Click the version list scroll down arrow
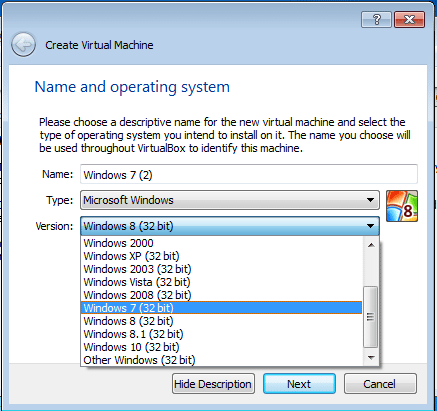The image size is (437, 411). click(x=371, y=358)
